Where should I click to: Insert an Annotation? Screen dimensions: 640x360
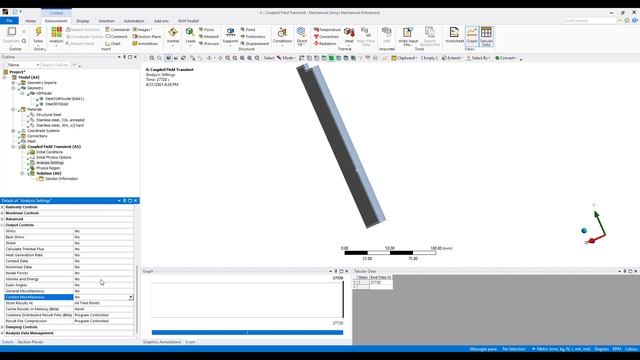pos(145,43)
